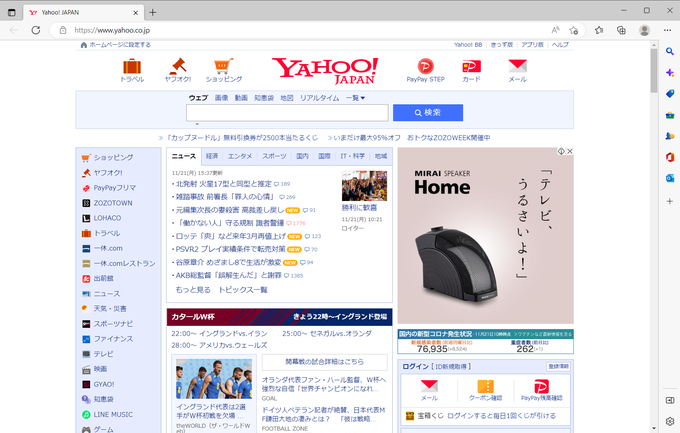Add a sidebar app with plus icon
Screen dimensions: 680x433
(x=670, y=201)
